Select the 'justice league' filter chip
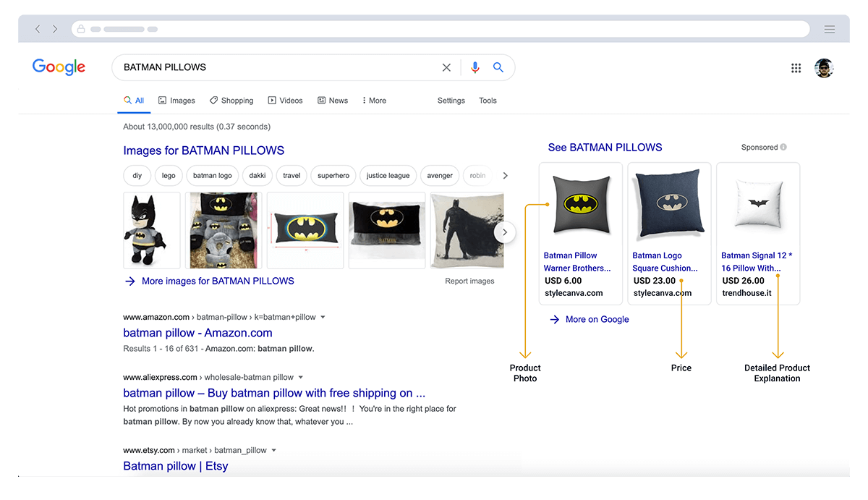The image size is (868, 500). click(388, 176)
